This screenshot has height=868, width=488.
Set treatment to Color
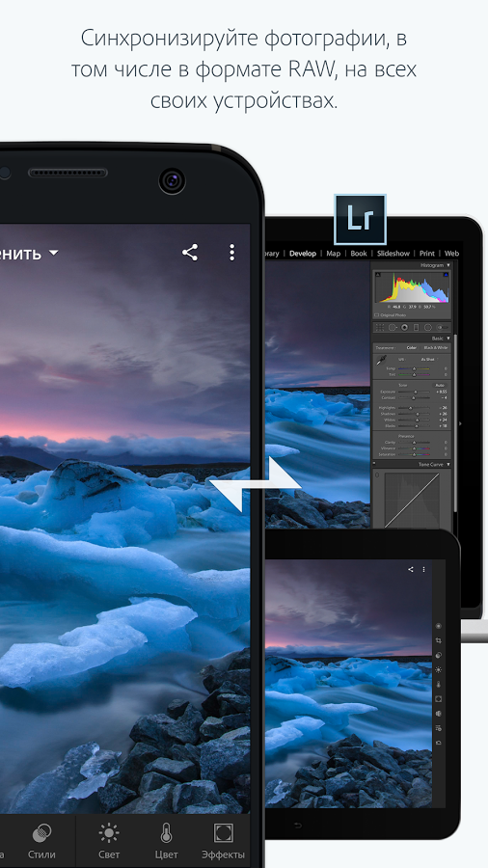pyautogui.click(x=412, y=347)
